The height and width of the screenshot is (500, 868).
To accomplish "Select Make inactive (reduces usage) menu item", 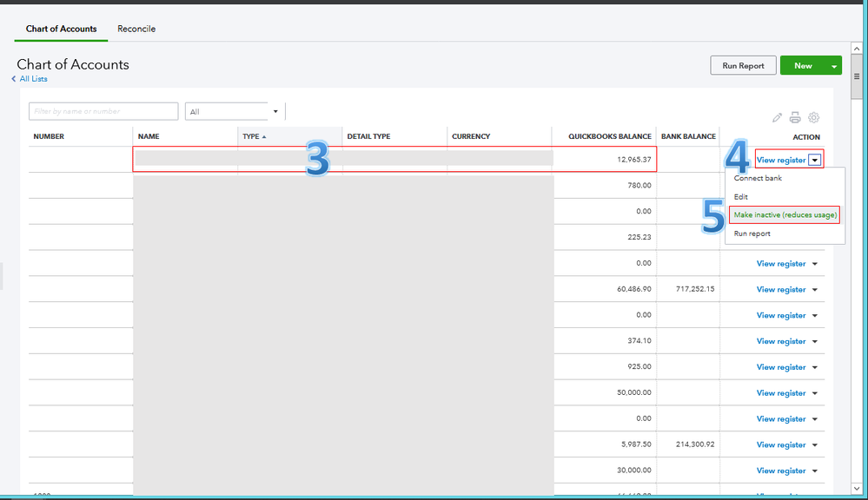I will coord(785,214).
